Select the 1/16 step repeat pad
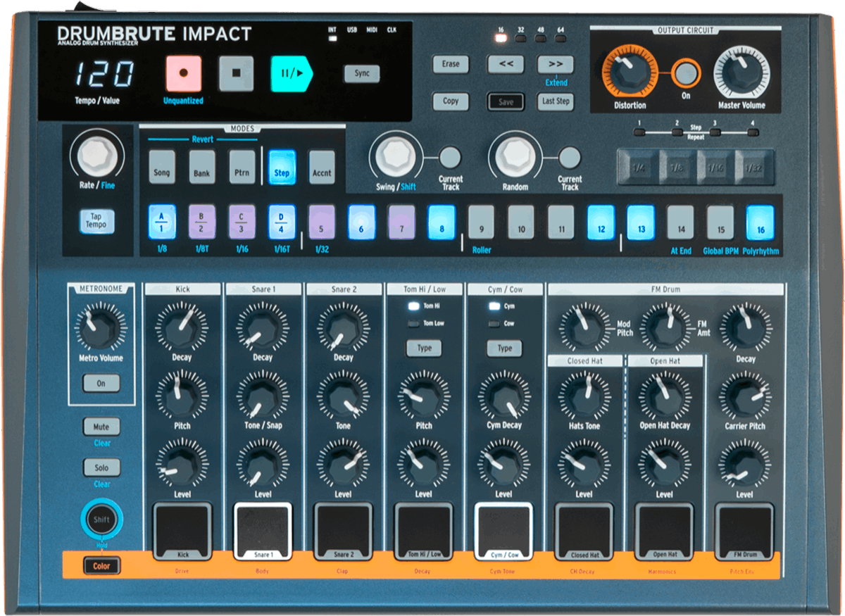Image resolution: width=845 pixels, height=616 pixels. coord(716,168)
